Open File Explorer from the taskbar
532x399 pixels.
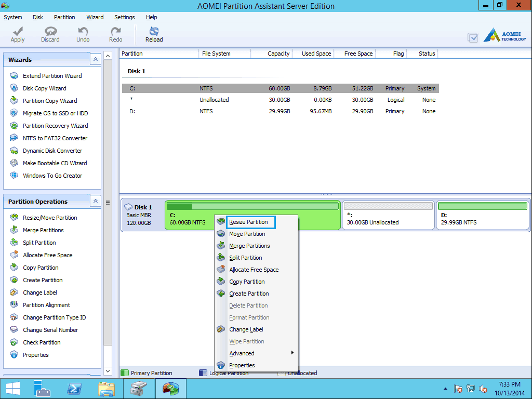click(107, 389)
